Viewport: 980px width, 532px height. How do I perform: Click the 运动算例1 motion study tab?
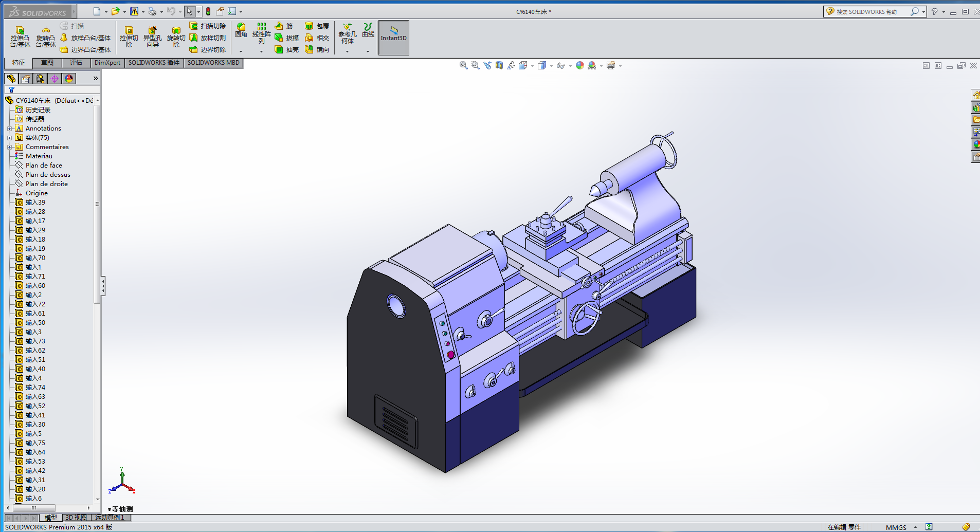[110, 518]
